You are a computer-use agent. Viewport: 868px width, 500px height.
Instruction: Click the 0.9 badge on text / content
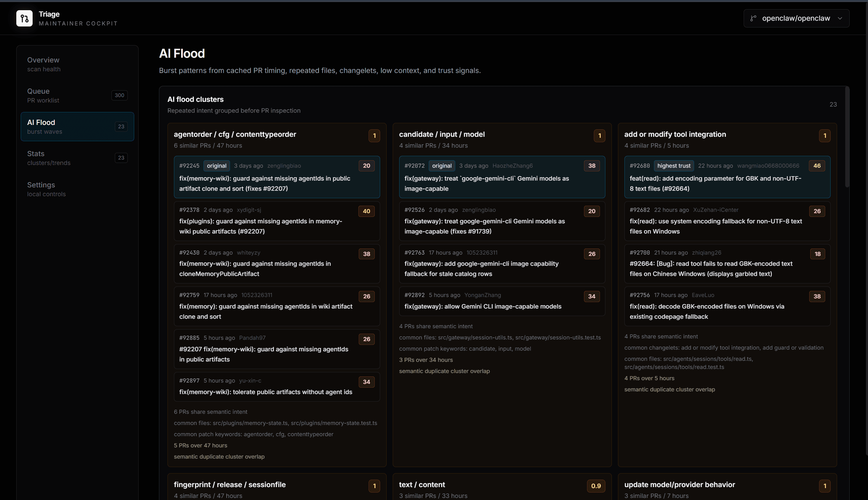[596, 486]
